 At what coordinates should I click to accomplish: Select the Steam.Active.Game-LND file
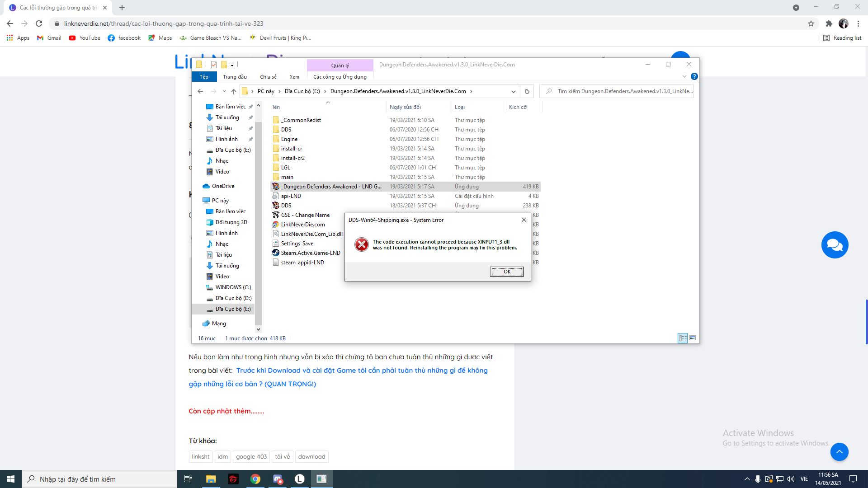(x=310, y=253)
